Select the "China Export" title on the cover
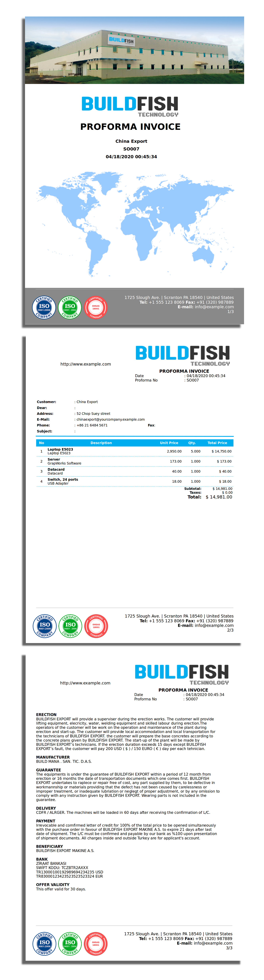 131,141
